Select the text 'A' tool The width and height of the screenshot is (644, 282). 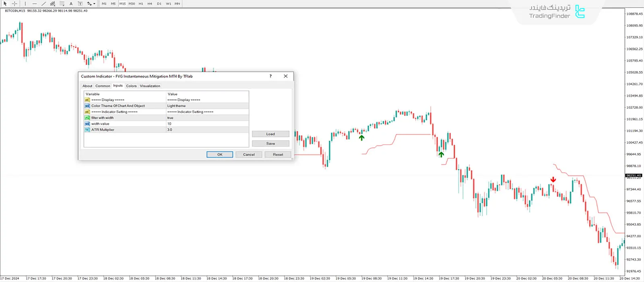[x=71, y=4]
